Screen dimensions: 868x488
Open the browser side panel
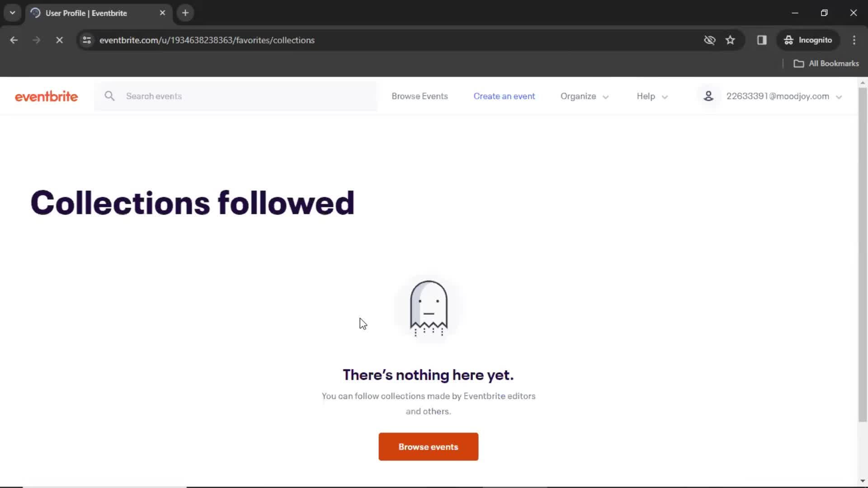point(762,40)
